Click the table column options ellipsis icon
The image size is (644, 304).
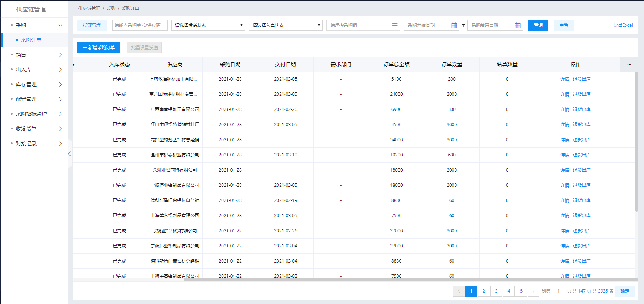coord(629,64)
